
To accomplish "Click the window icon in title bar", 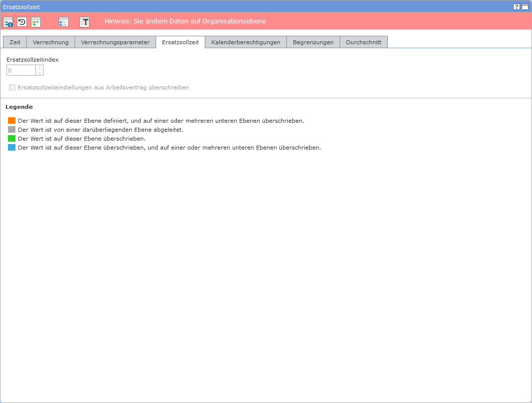I will pos(525,7).
